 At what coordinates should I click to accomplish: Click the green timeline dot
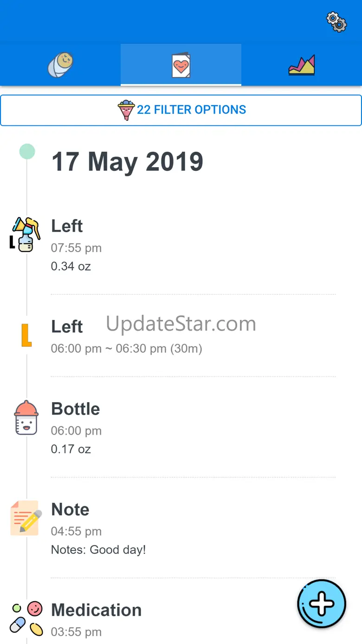[x=27, y=151]
